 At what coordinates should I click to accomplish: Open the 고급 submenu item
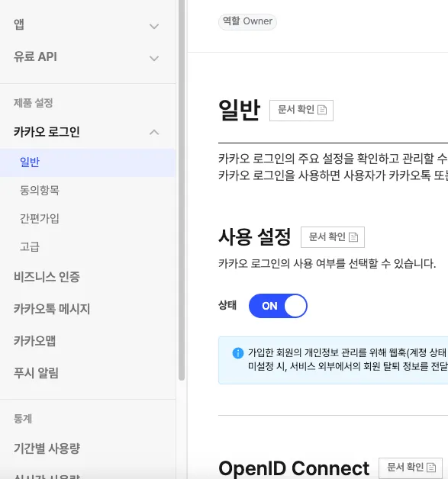(30, 246)
